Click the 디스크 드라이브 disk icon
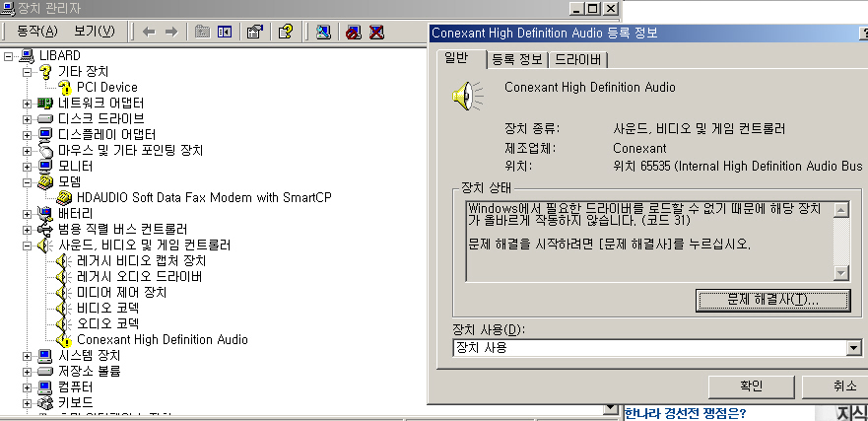 click(x=45, y=118)
